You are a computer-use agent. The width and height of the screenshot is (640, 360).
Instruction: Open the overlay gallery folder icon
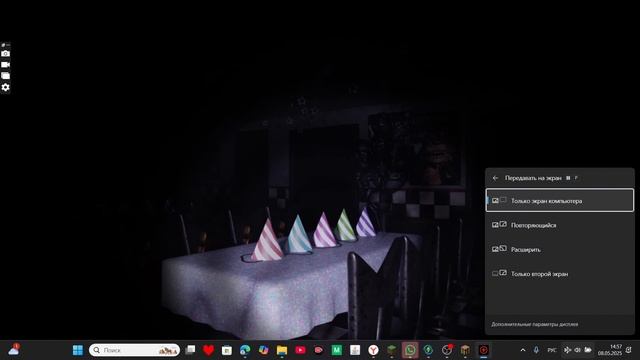pyautogui.click(x=5, y=76)
